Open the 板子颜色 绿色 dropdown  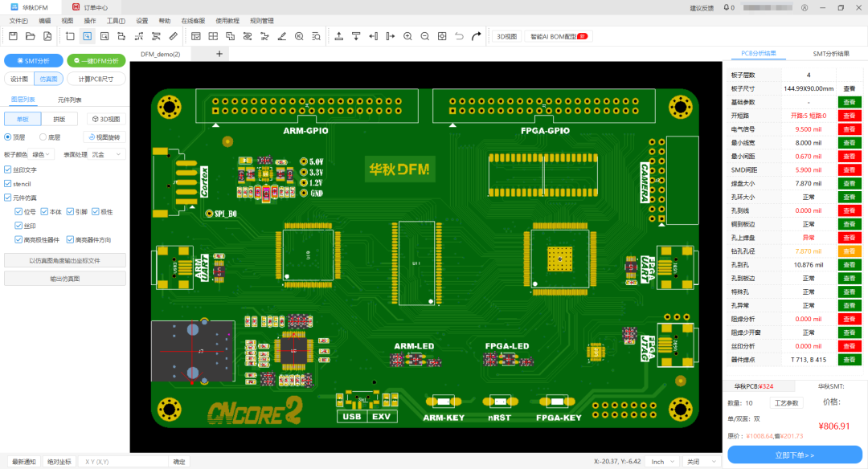click(42, 155)
